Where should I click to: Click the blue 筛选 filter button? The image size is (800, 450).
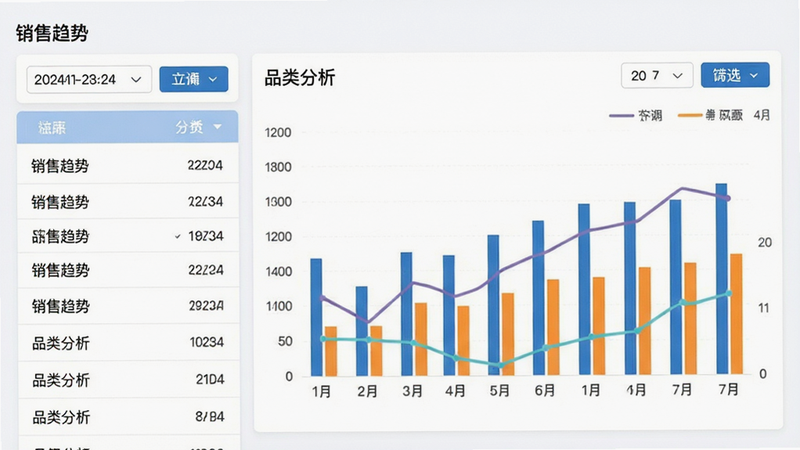pyautogui.click(x=735, y=76)
